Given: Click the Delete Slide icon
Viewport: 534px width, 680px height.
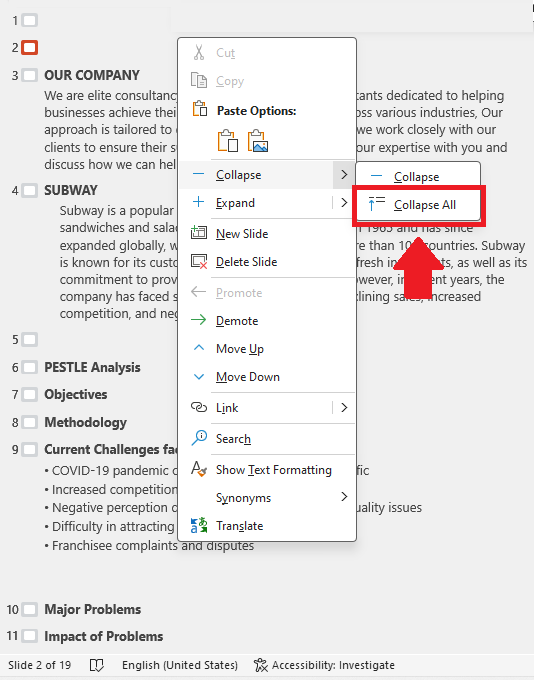Looking at the screenshot, I should pyautogui.click(x=199, y=262).
